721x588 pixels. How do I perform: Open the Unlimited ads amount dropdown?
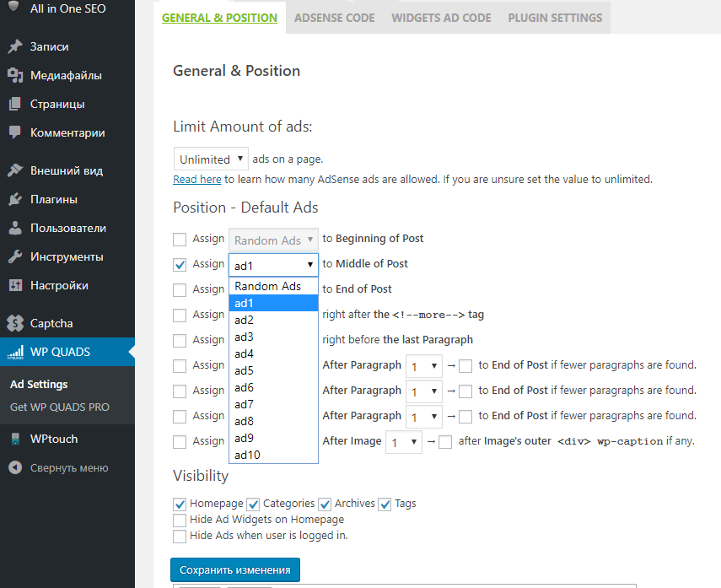(211, 159)
